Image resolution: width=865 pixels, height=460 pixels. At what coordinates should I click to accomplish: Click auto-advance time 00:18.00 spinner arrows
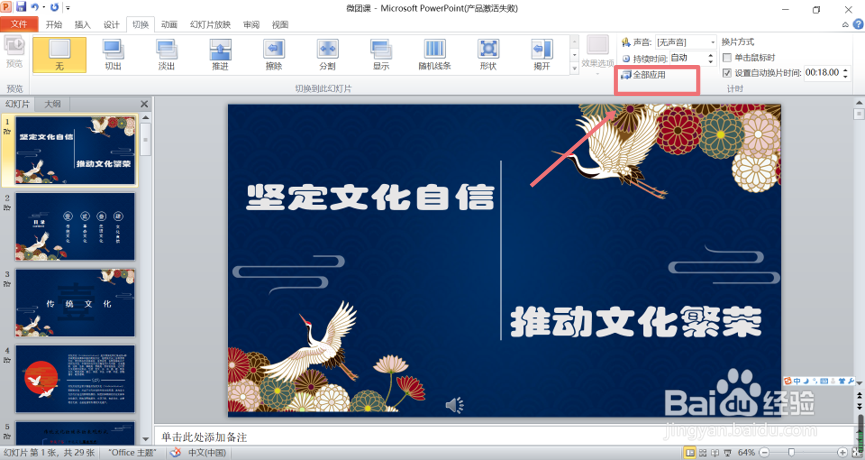pyautogui.click(x=845, y=73)
